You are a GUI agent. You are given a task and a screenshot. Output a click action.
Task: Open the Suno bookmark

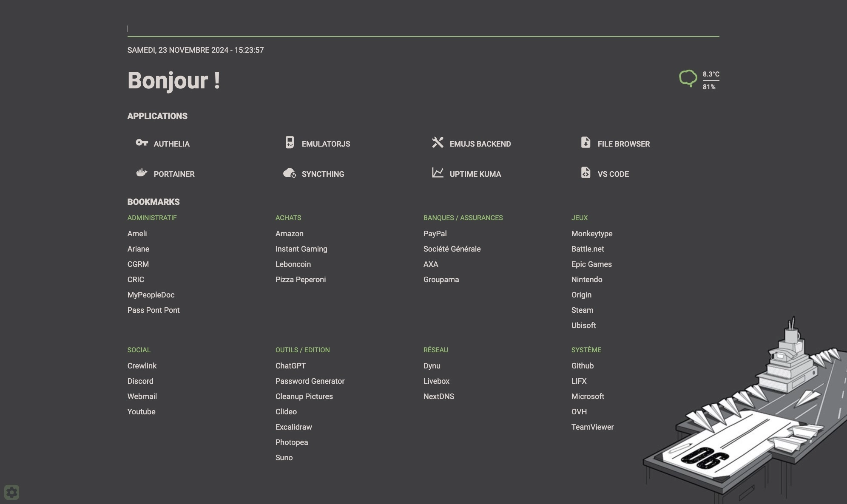pyautogui.click(x=284, y=458)
